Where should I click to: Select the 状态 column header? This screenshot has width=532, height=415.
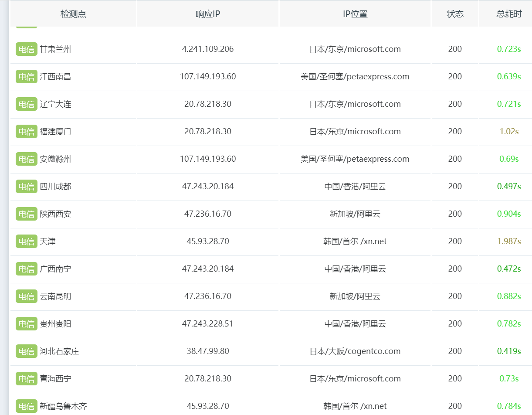click(455, 14)
